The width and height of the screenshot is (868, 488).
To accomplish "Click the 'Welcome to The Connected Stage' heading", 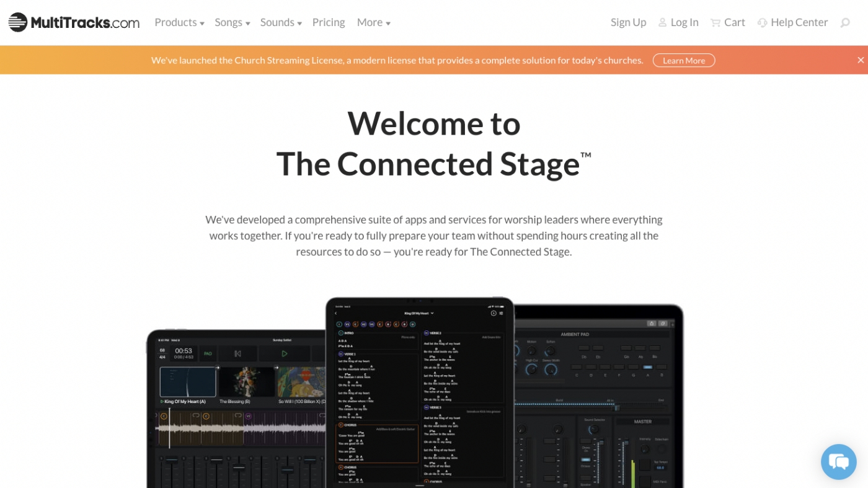I will point(434,143).
